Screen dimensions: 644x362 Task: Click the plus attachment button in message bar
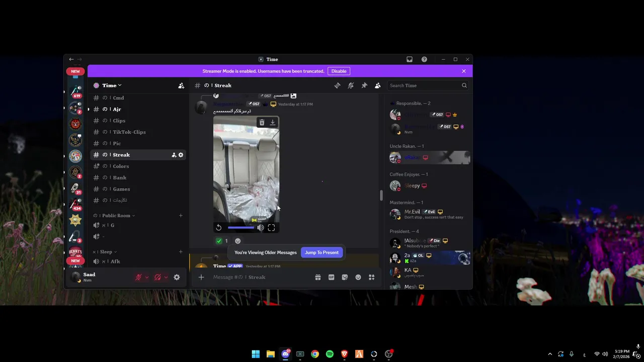(201, 277)
